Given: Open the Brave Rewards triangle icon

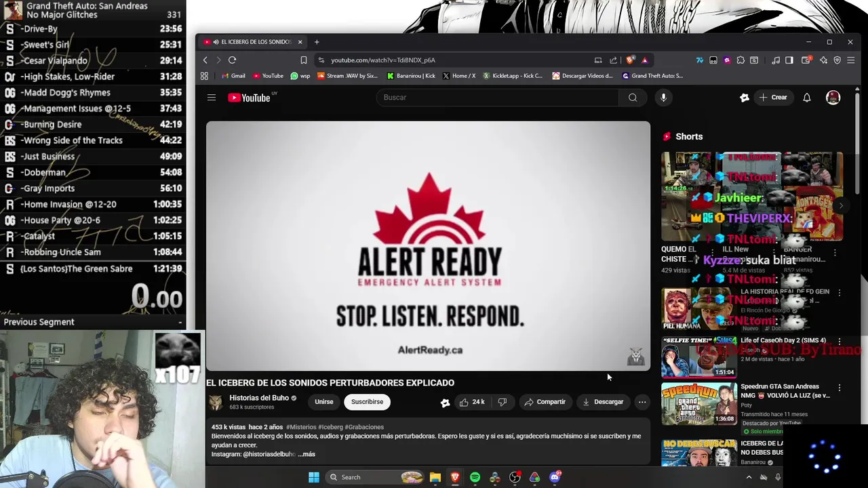Looking at the screenshot, I should (x=645, y=60).
